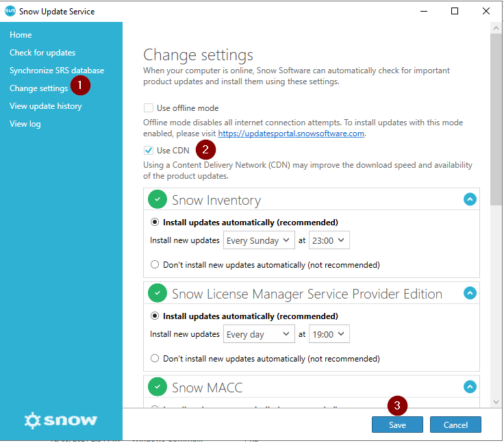Image resolution: width=504 pixels, height=443 pixels.
Task: Open the Every Sunday schedule dropdown
Action: click(x=259, y=240)
